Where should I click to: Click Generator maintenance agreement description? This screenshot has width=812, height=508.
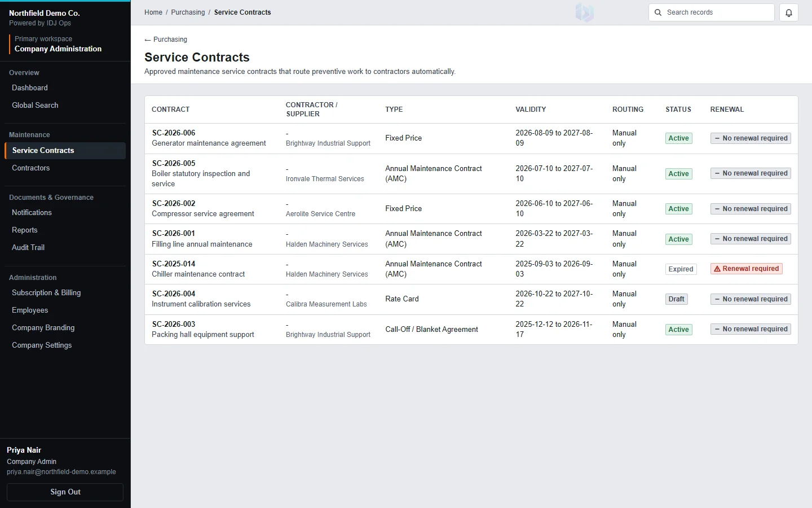pos(209,143)
